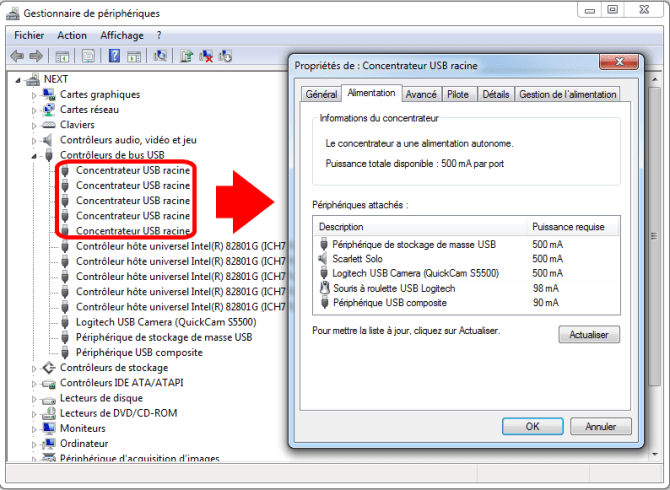The width and height of the screenshot is (670, 490).
Task: Click the Uninstall device red-X icon
Action: click(206, 56)
